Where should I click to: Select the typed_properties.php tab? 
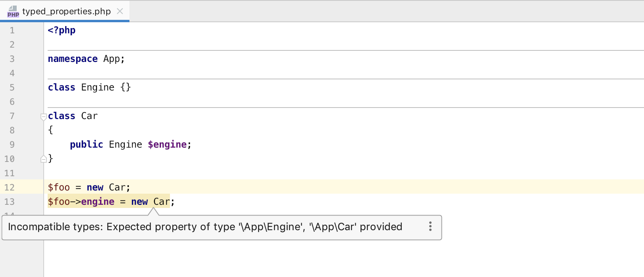66,11
